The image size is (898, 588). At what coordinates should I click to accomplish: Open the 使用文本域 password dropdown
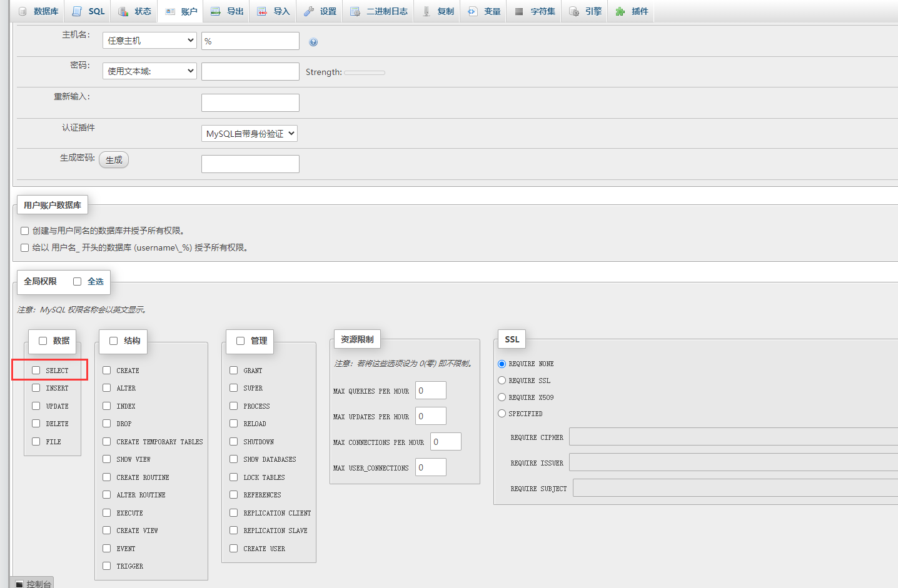(149, 71)
